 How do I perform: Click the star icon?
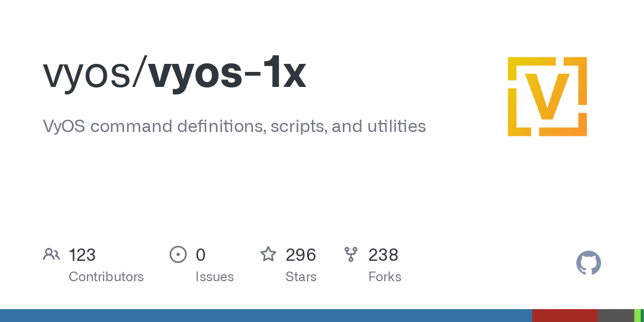pos(268,254)
